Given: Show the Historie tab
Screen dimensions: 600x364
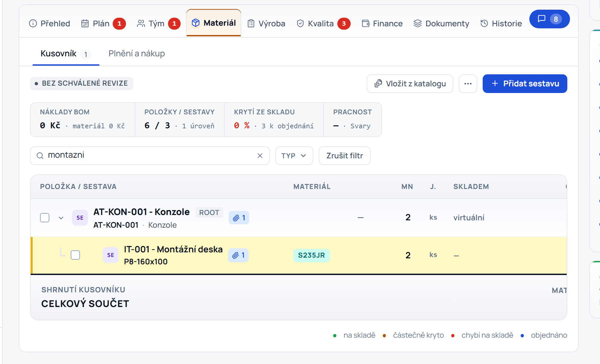Looking at the screenshot, I should point(501,23).
